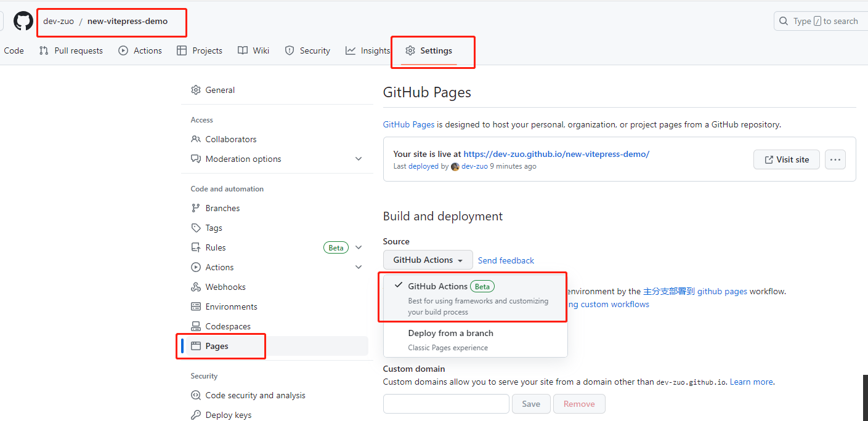
Task: Click the people icon next to Collaborators
Action: [x=196, y=139]
